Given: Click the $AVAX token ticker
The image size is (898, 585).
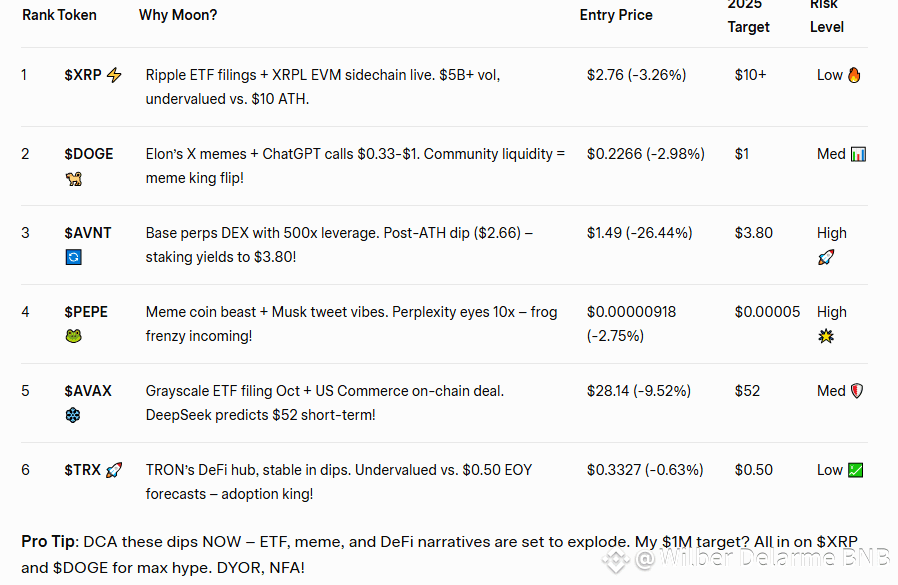Looking at the screenshot, I should (x=88, y=391).
